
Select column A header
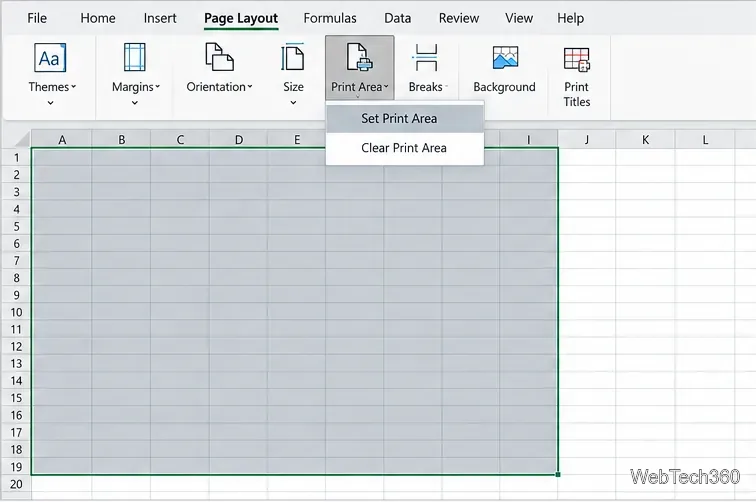click(x=62, y=140)
